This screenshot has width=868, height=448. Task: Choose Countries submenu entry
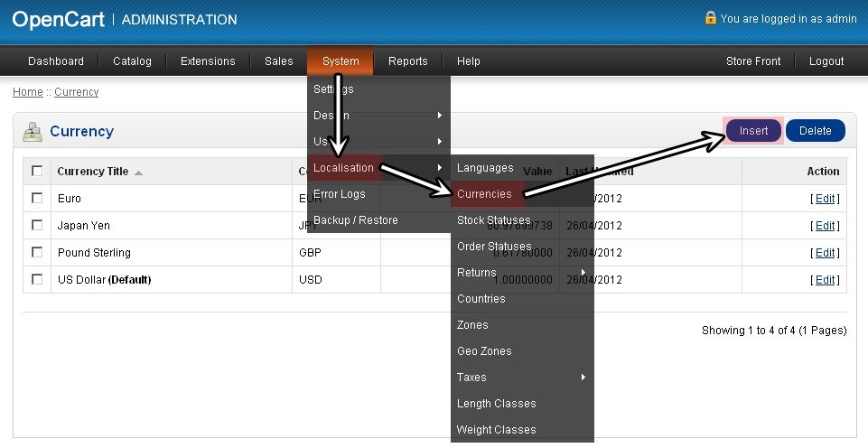click(x=522, y=298)
